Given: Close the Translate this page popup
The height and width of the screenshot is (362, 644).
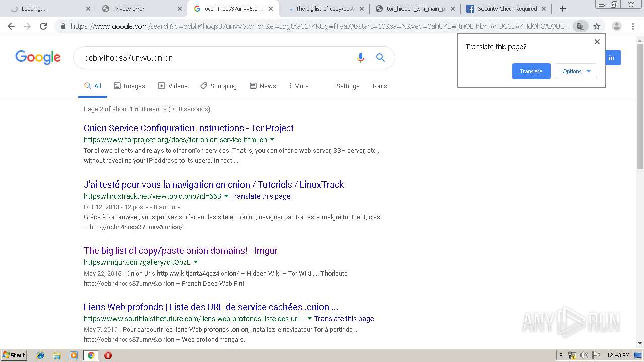Looking at the screenshot, I should point(597,42).
